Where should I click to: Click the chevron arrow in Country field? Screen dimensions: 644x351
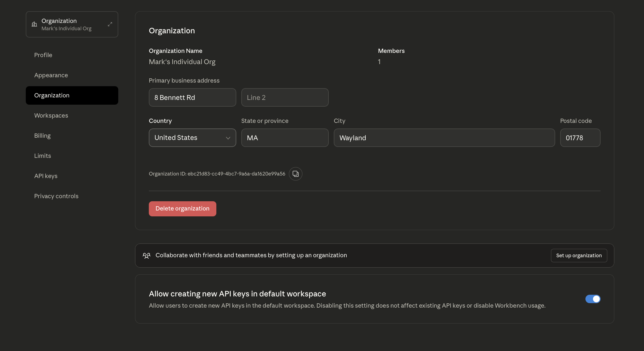228,138
